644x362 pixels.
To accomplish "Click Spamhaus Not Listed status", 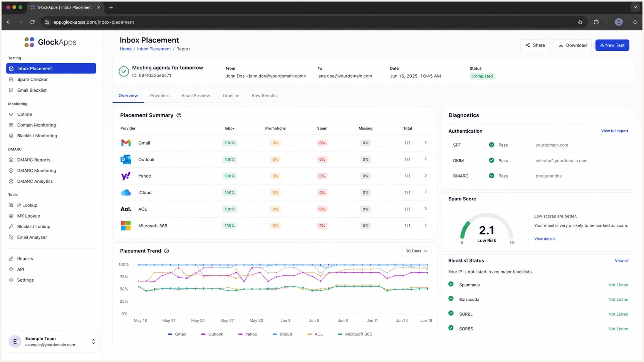I will click(618, 285).
